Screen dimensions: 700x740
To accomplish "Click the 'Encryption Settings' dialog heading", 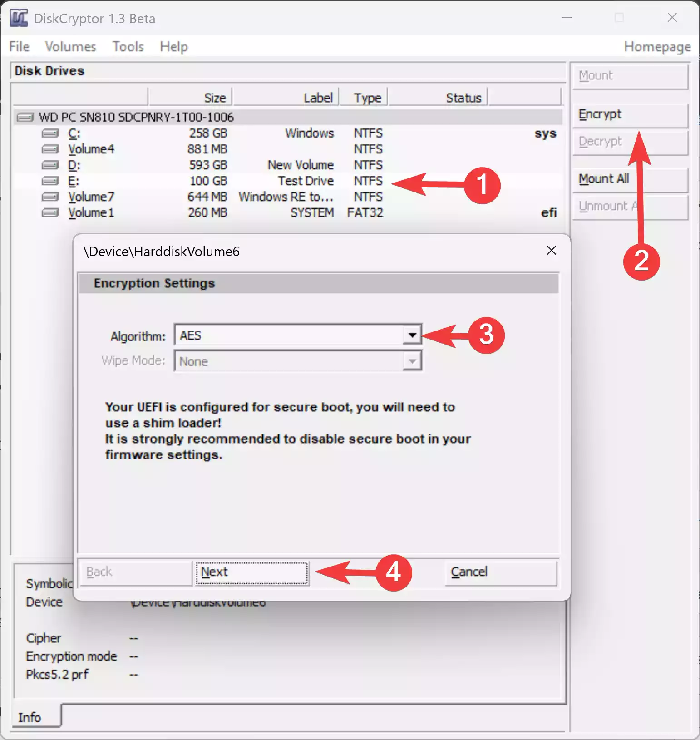I will tap(154, 283).
